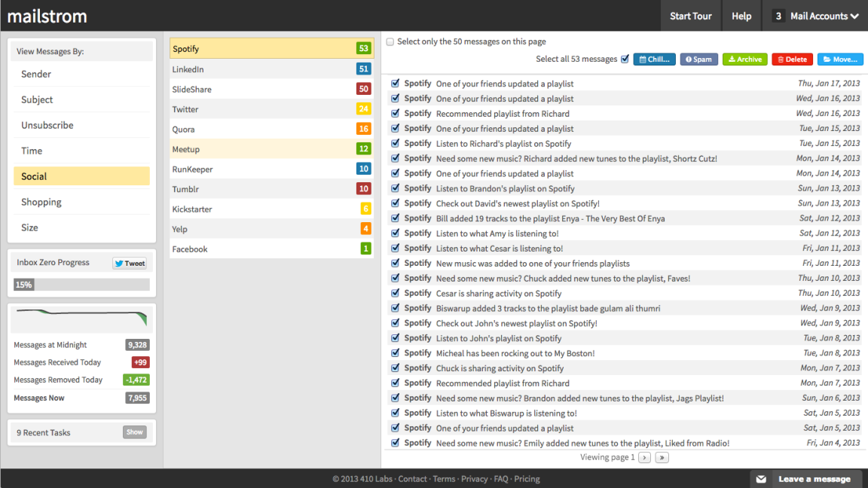The width and height of the screenshot is (868, 488).
Task: Chill the selected messages
Action: pos(654,59)
